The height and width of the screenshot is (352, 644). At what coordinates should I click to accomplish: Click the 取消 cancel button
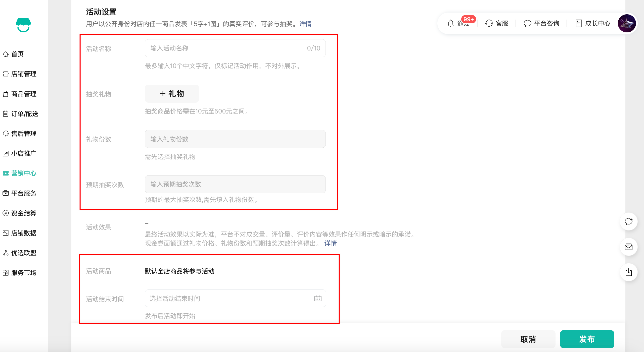tap(528, 339)
